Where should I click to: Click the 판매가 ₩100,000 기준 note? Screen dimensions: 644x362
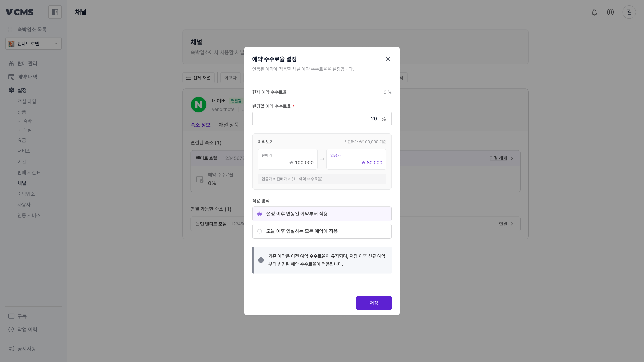pyautogui.click(x=365, y=142)
